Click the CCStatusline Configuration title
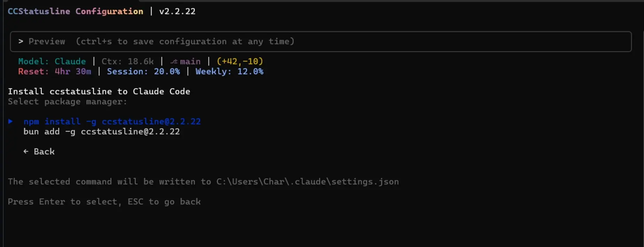Viewport: 644px width, 247px height. tap(75, 11)
